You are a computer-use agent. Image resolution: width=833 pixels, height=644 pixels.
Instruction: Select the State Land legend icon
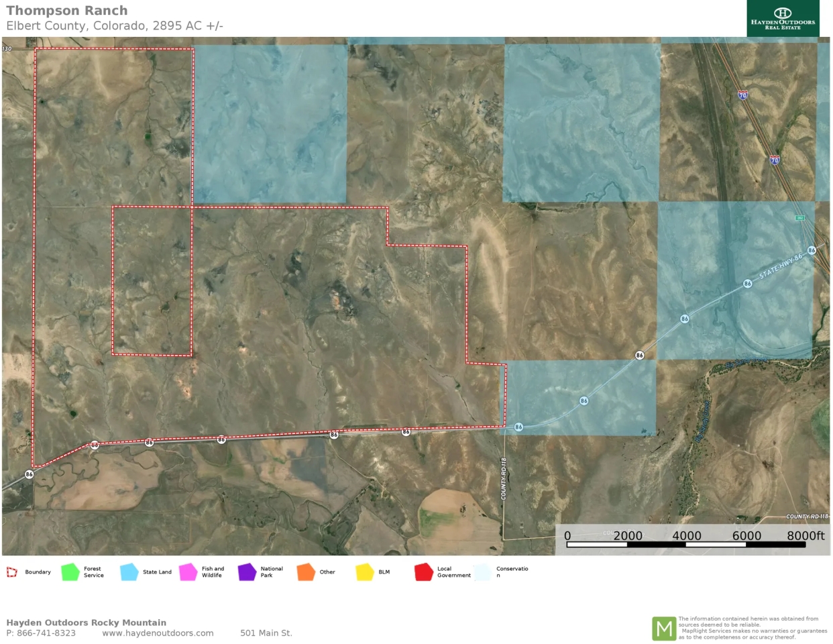[126, 572]
